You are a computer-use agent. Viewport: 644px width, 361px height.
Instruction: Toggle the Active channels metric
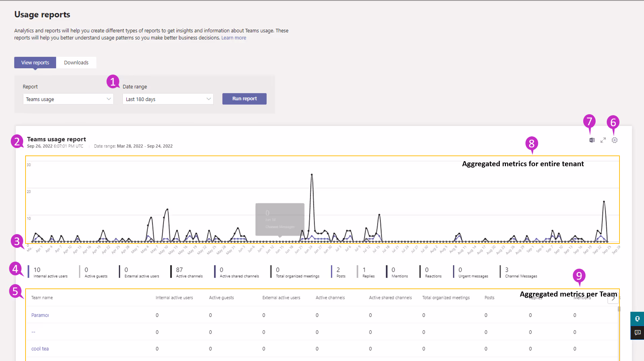[x=187, y=272]
